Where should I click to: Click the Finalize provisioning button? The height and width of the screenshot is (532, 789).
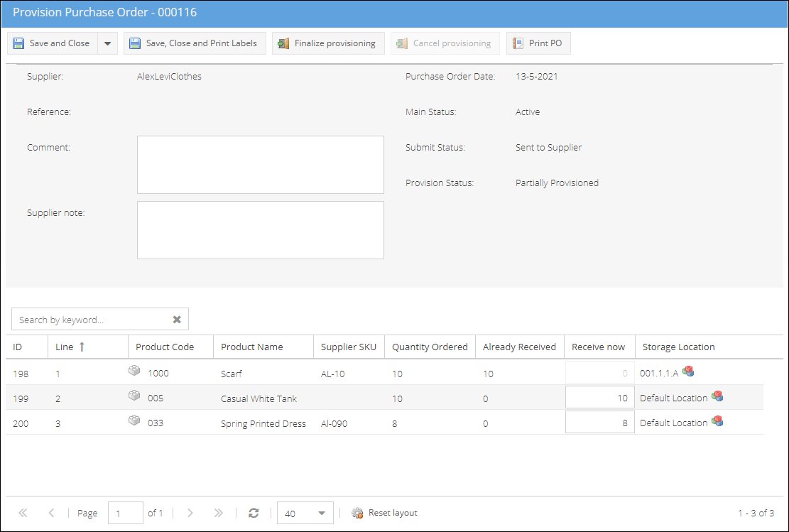pos(328,43)
